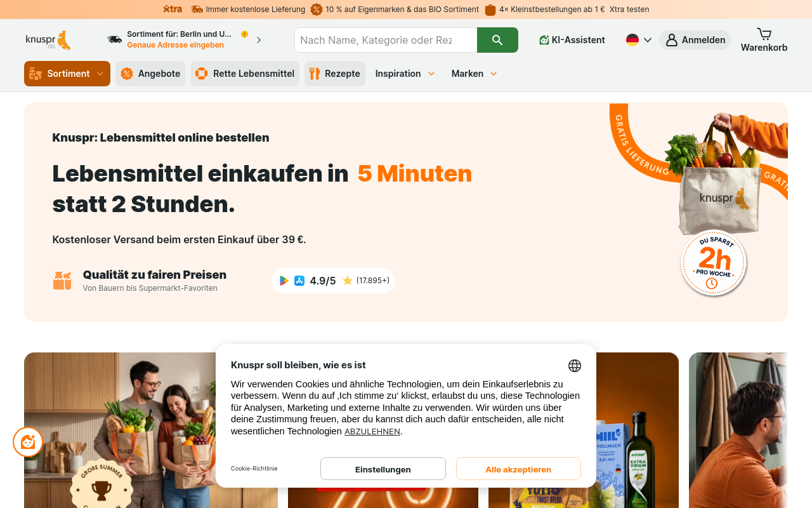Click the grocery bag icon beside Kleinstbestellungen
Image resolution: width=812 pixels, height=508 pixels.
(490, 10)
